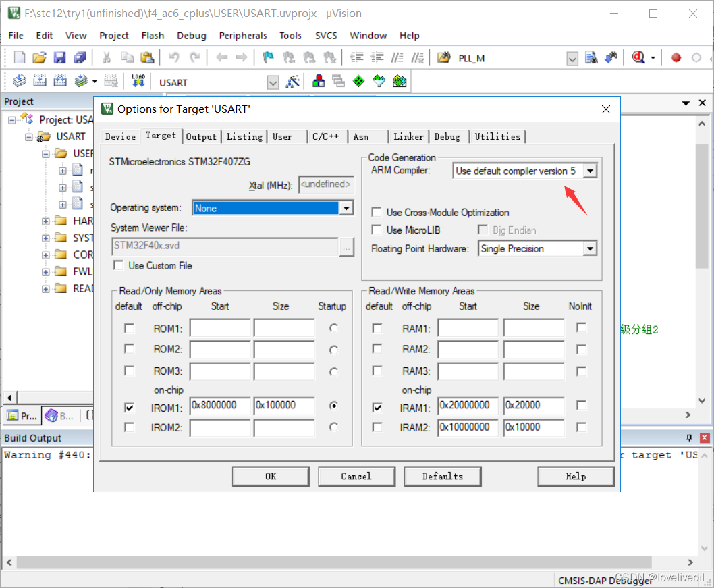
Task: Click the System Viewer File browse button
Action: (x=346, y=247)
